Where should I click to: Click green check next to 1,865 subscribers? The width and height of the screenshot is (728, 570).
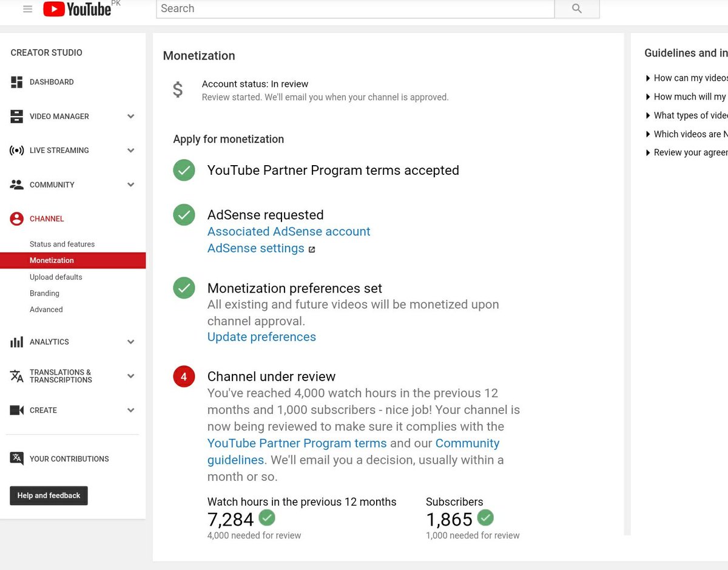click(485, 518)
